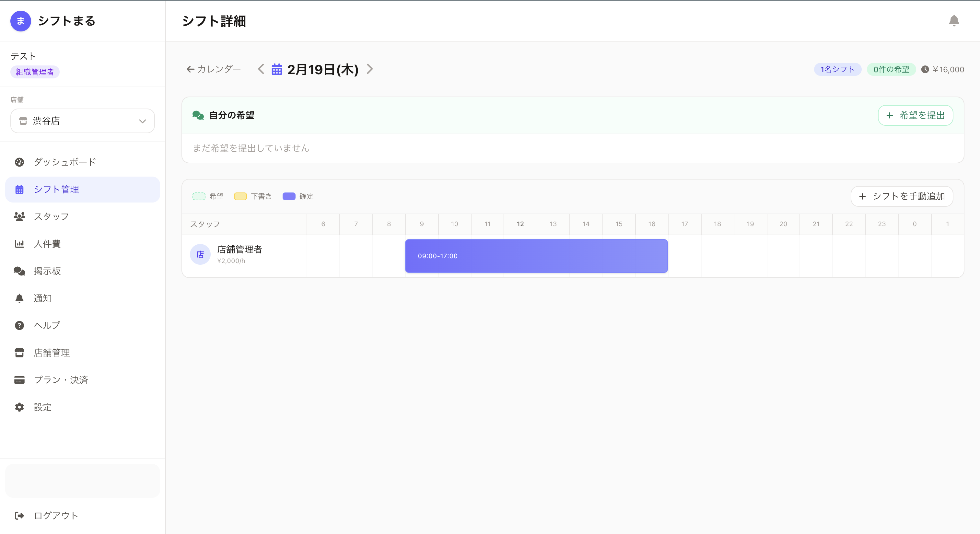The width and height of the screenshot is (980, 534).
Task: Open 店舗管理 menu item
Action: pyautogui.click(x=52, y=353)
